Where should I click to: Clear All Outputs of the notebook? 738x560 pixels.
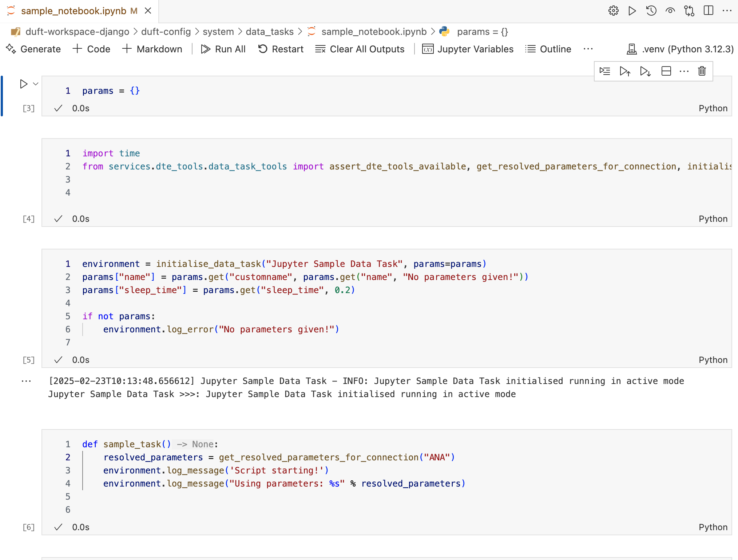[360, 49]
